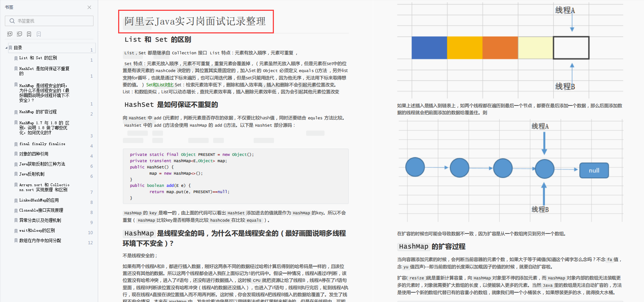644x302 pixels.
Task: Click the heading 'HashMap 是线程安全的吗' in the page
Action: [x=234, y=238]
